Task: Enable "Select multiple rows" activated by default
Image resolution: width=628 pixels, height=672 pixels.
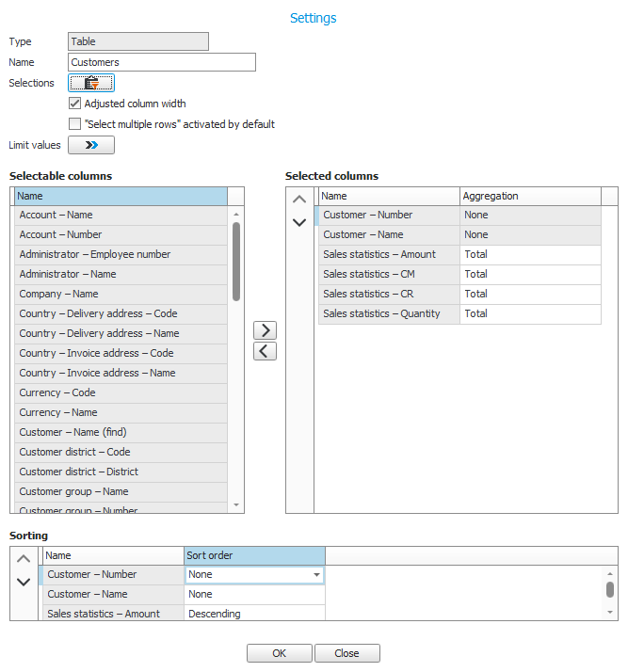Action: click(x=75, y=124)
